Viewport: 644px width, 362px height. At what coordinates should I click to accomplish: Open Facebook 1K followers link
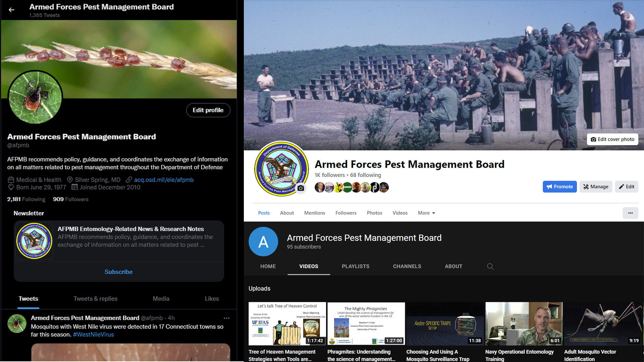point(329,175)
